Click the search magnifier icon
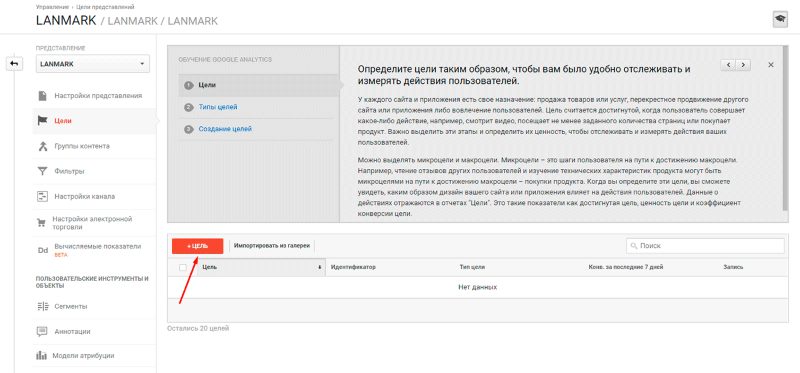The width and height of the screenshot is (800, 373). 634,246
